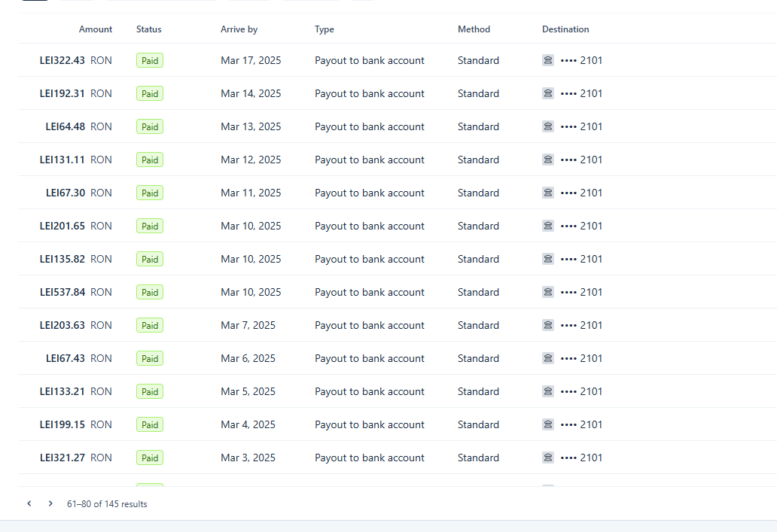The width and height of the screenshot is (777, 532).
Task: Click the bank icon in the LEI201.65 row
Action: pyautogui.click(x=547, y=226)
